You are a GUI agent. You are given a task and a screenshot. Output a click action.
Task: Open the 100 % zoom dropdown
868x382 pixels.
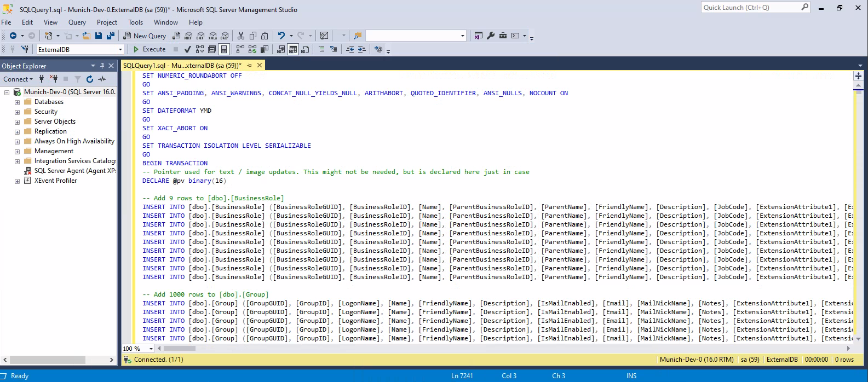pos(152,349)
